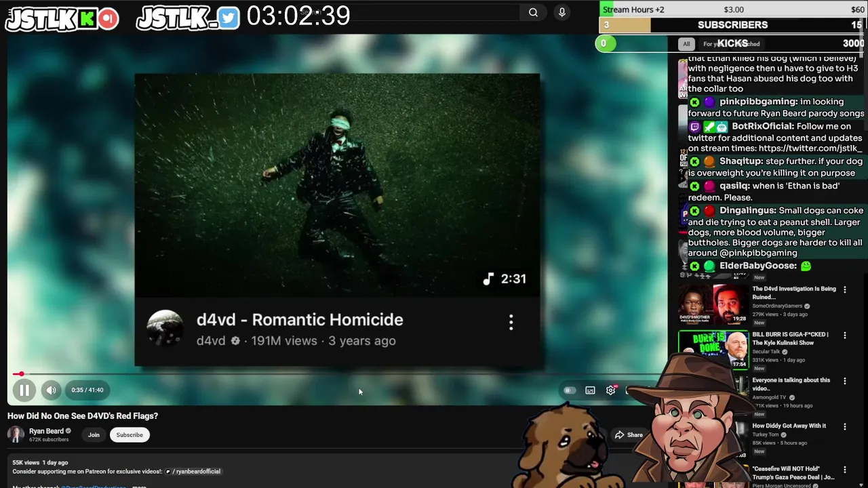The image size is (868, 488).
Task: Click the Turkey Tom channel name
Action: coord(766,434)
